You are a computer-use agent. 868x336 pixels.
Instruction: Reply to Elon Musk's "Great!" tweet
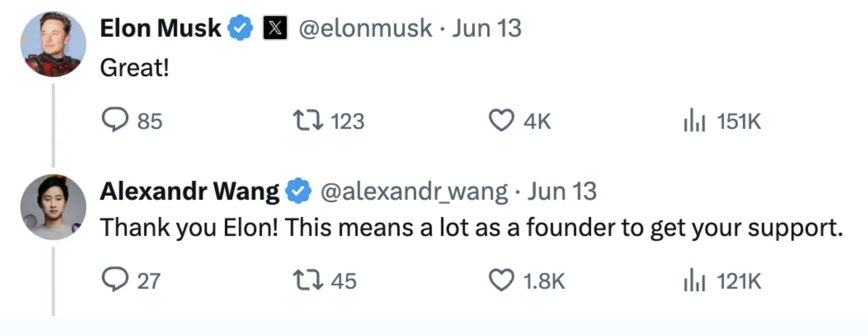pos(114,122)
